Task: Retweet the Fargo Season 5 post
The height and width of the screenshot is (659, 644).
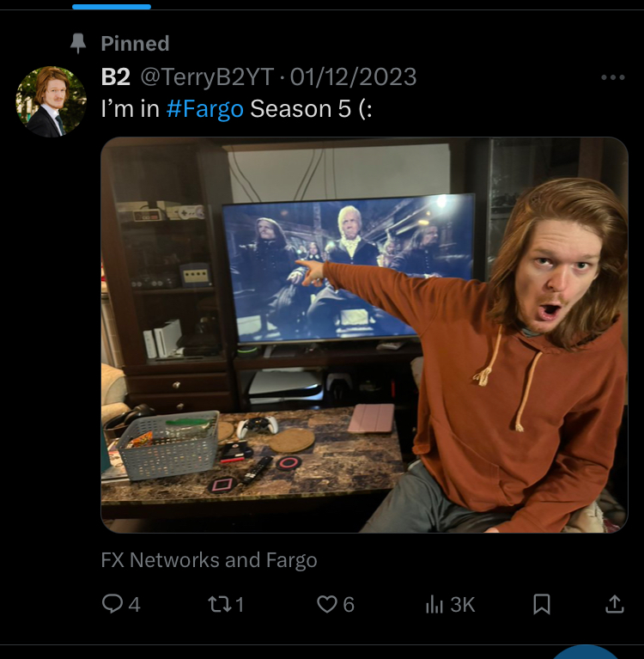Action: (x=219, y=604)
